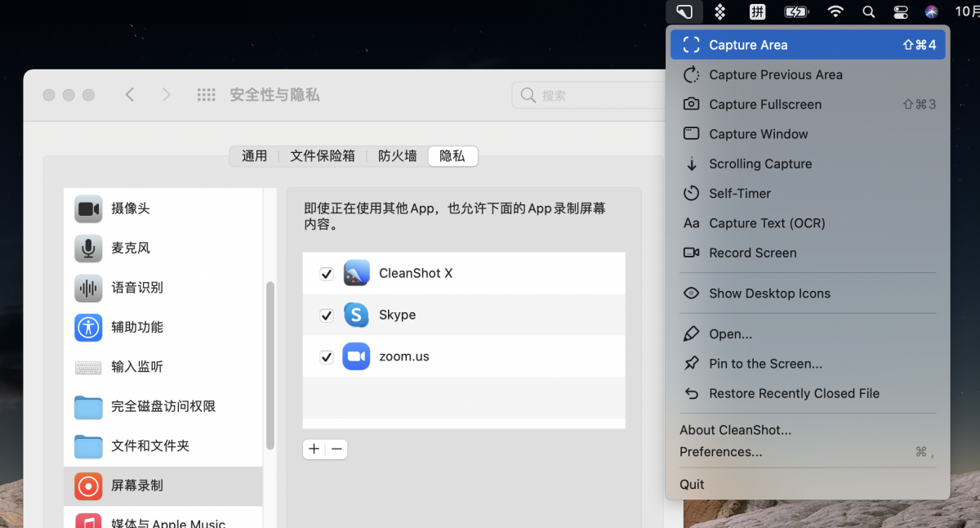Uncheck the Skype checkbox
This screenshot has width=980, height=528.
click(327, 315)
